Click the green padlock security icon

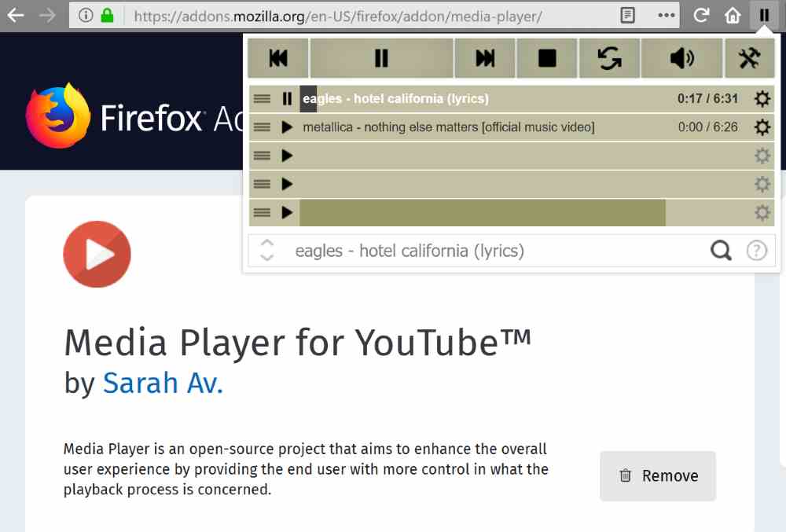[107, 16]
